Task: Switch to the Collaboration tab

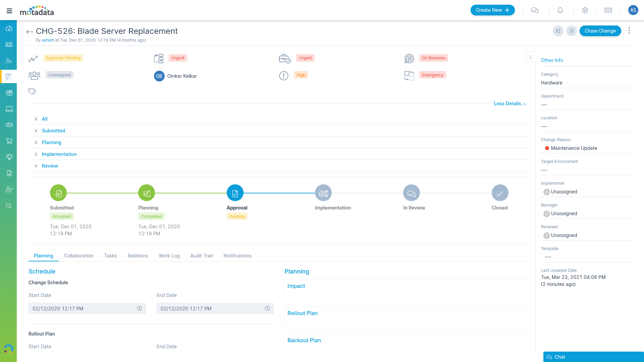Action: coord(79,255)
